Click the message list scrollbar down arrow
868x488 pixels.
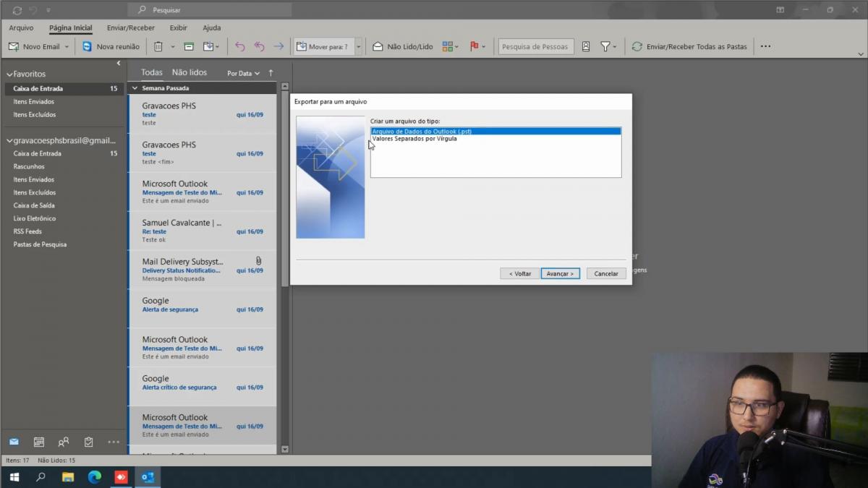click(284, 449)
